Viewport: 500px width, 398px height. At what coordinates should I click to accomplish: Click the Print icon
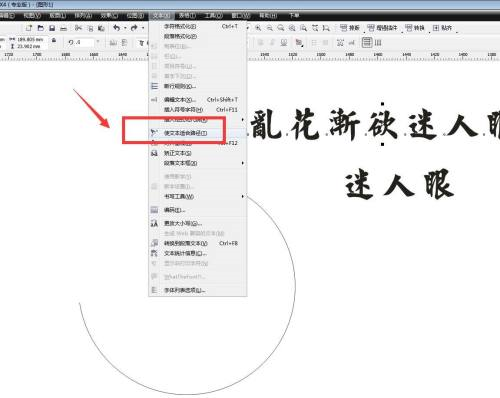(63, 28)
